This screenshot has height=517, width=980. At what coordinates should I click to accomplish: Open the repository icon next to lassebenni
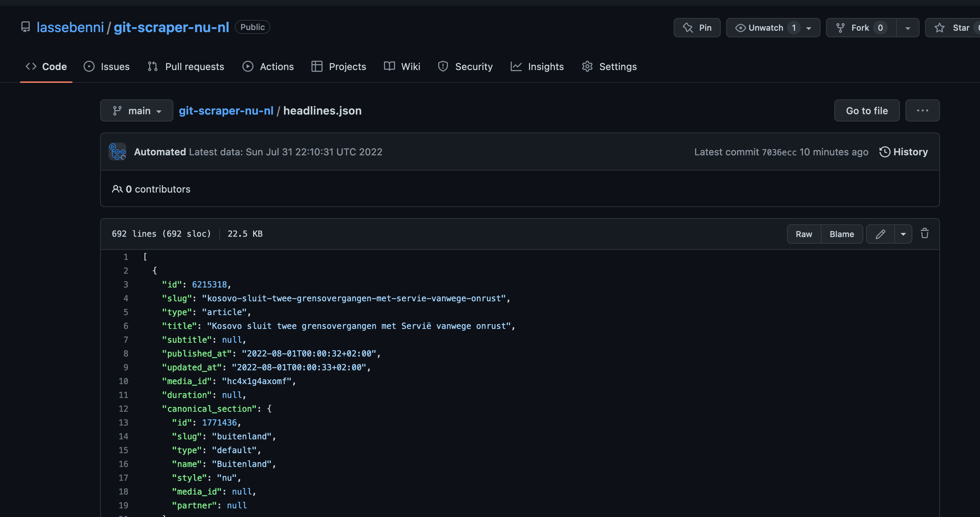tap(25, 27)
